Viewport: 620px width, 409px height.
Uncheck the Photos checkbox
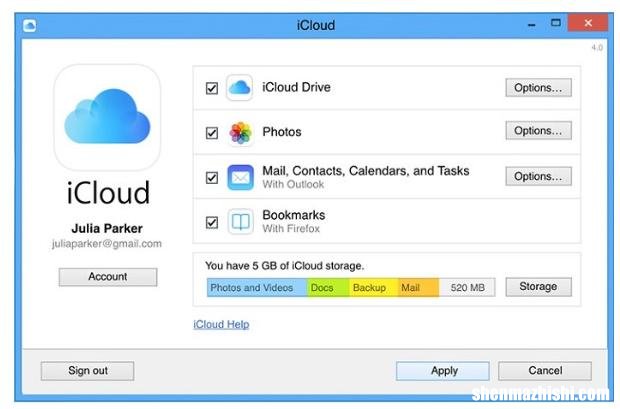coord(212,133)
